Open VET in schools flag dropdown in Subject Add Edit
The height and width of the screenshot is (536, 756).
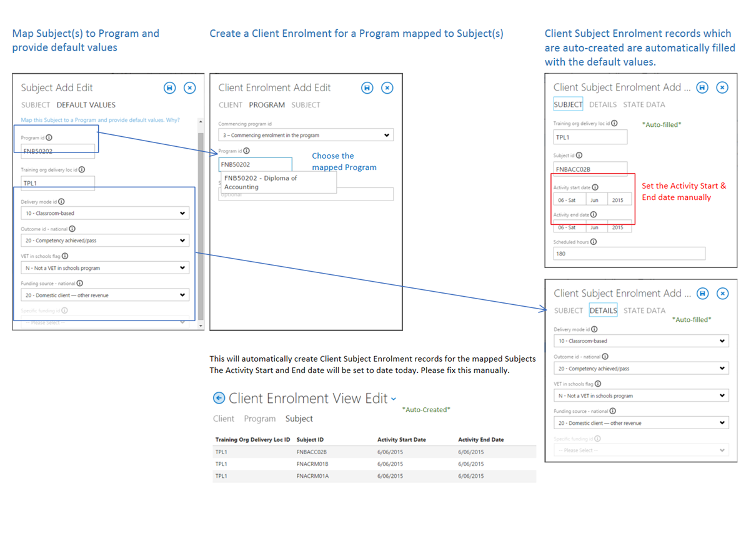(x=104, y=268)
